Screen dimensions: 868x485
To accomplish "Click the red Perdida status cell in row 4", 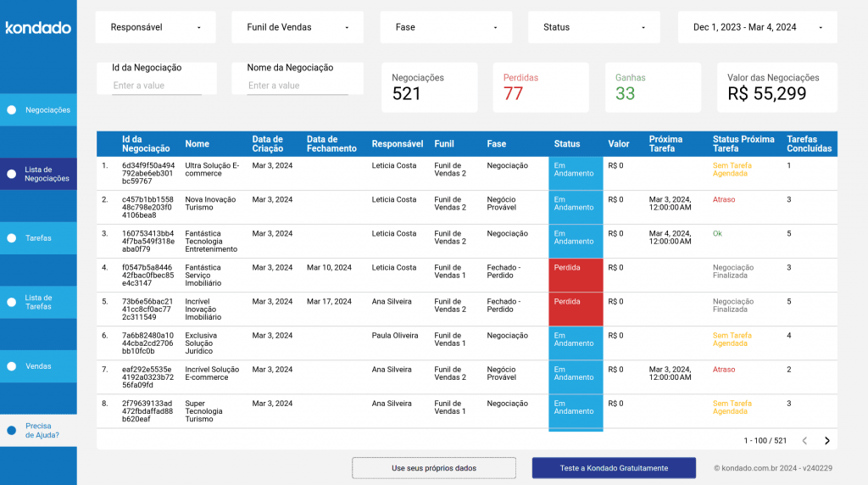I will point(576,275).
